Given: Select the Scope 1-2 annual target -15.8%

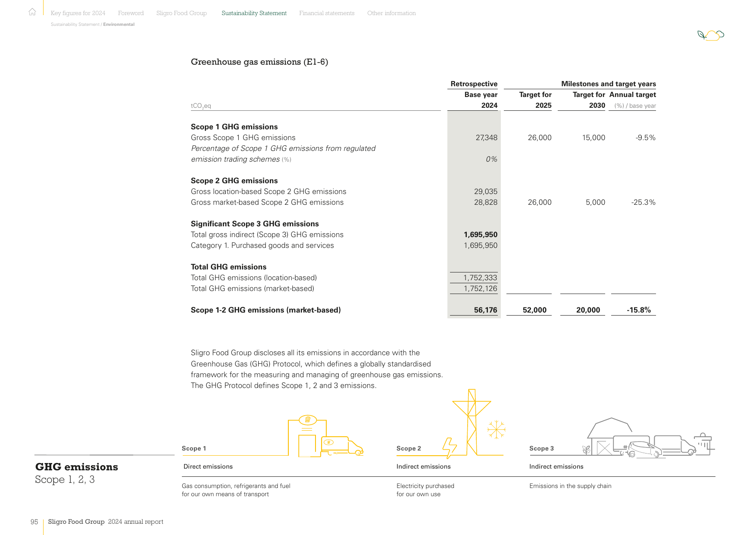Looking at the screenshot, I should [x=639, y=310].
